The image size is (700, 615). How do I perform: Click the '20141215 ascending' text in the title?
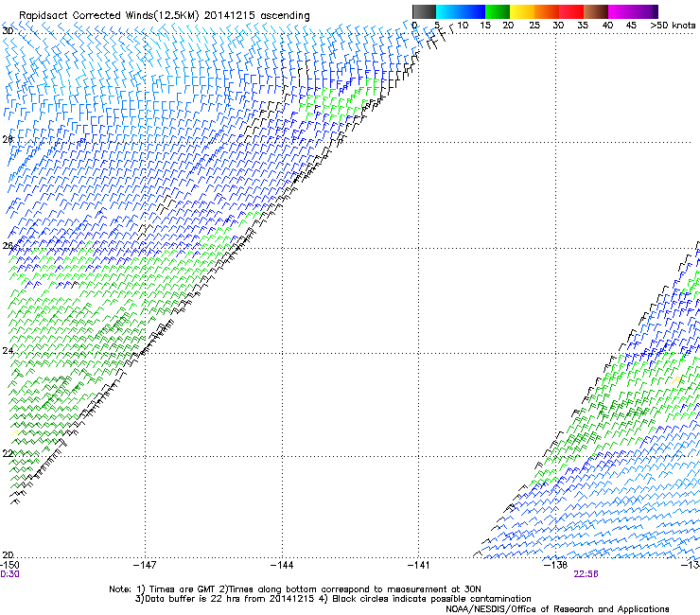coord(256,15)
